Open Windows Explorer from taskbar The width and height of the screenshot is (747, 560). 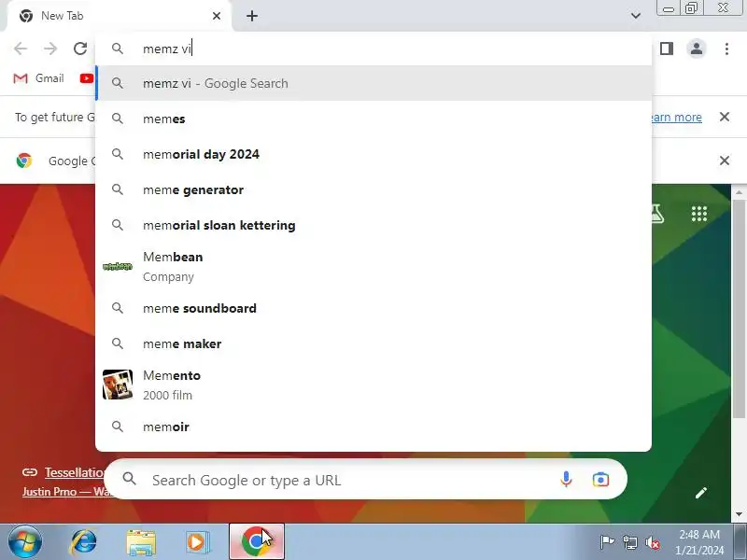[141, 542]
